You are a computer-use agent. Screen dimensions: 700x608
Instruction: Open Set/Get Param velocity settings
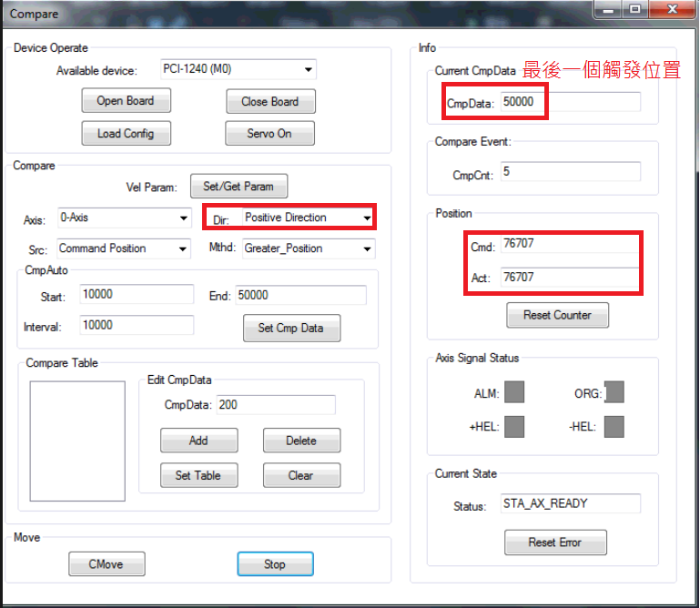(238, 187)
